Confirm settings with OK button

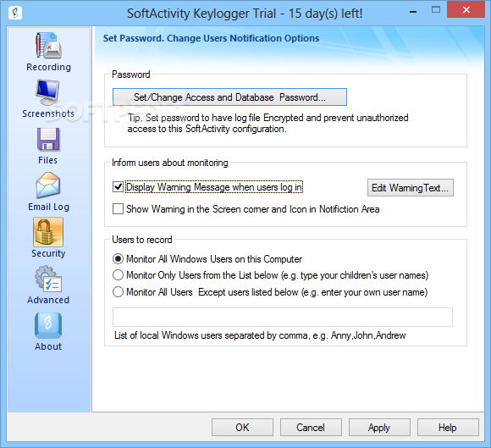[x=242, y=428]
